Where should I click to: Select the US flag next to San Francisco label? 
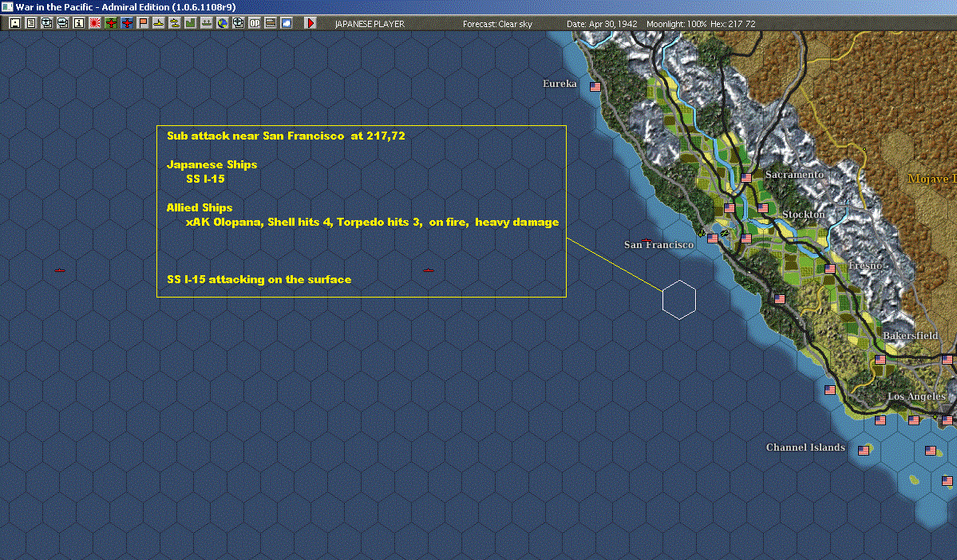point(712,239)
